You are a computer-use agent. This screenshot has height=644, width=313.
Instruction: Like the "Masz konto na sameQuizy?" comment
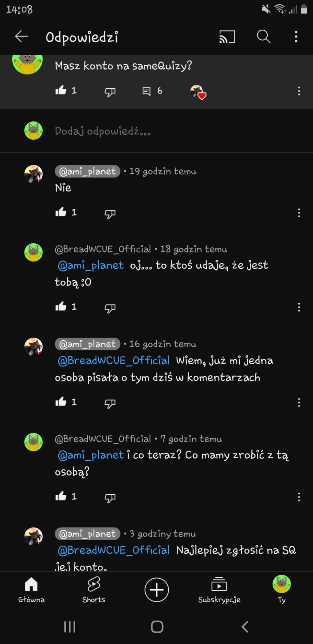(x=61, y=90)
